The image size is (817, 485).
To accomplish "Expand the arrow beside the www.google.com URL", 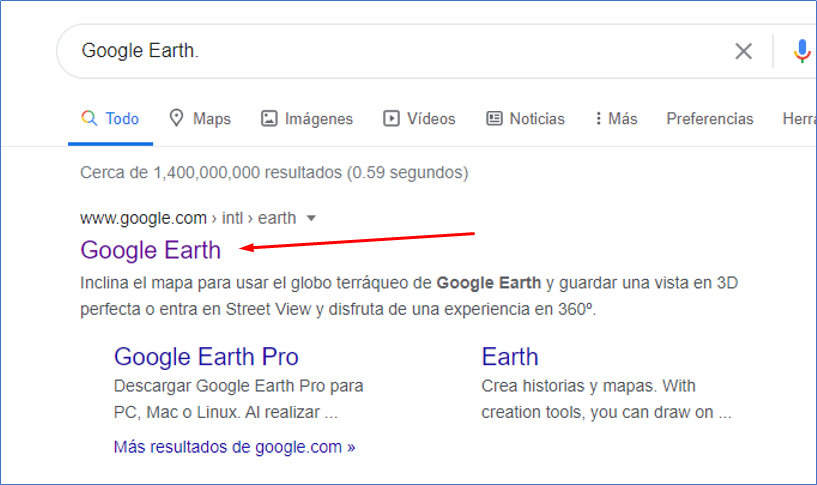I will [311, 218].
